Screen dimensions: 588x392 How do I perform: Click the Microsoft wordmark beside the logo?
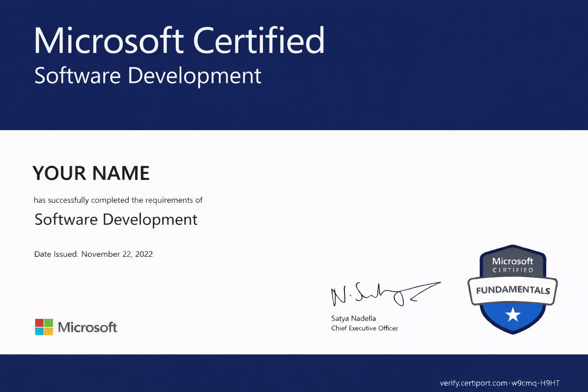[87, 327]
